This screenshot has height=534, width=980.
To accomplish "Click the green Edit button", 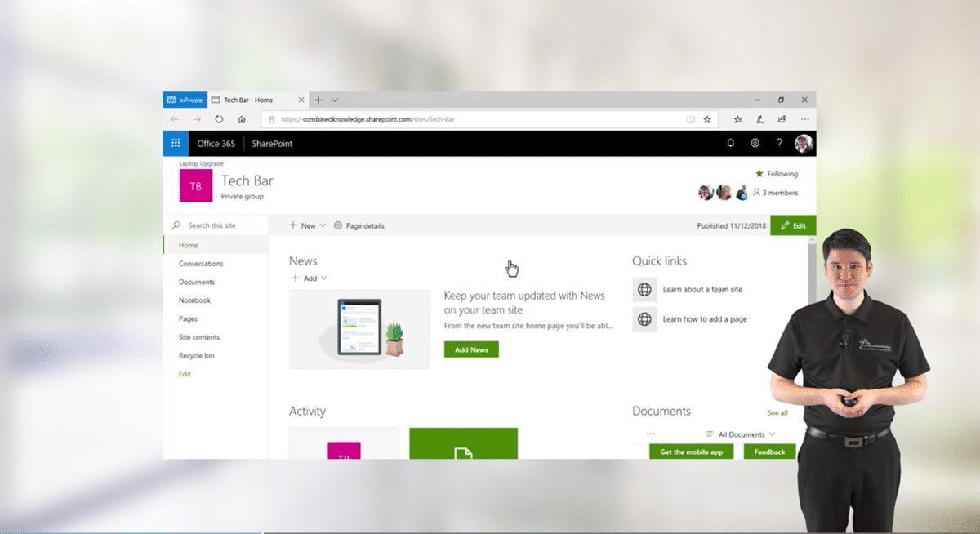I will (x=791, y=225).
